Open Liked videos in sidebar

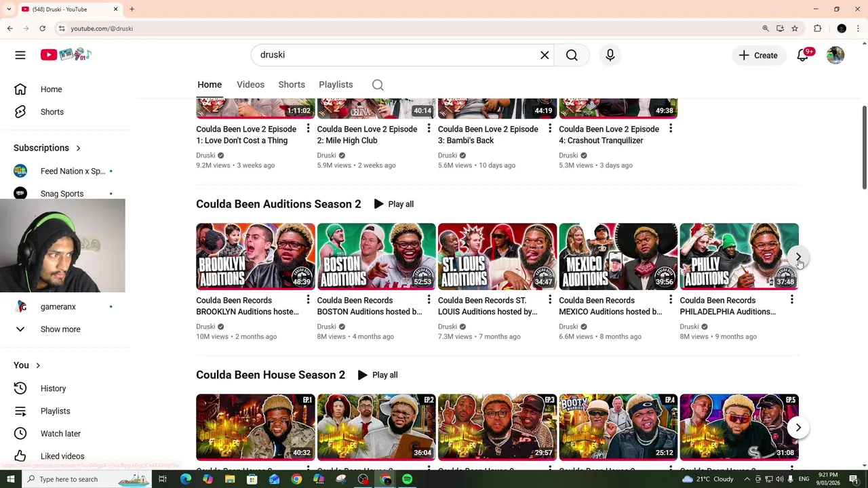tap(62, 456)
